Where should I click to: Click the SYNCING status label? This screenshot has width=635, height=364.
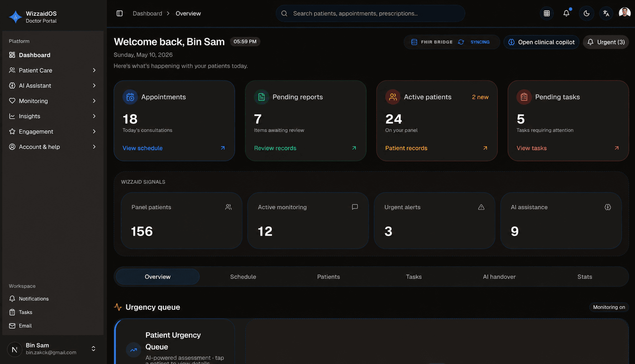tap(480, 42)
